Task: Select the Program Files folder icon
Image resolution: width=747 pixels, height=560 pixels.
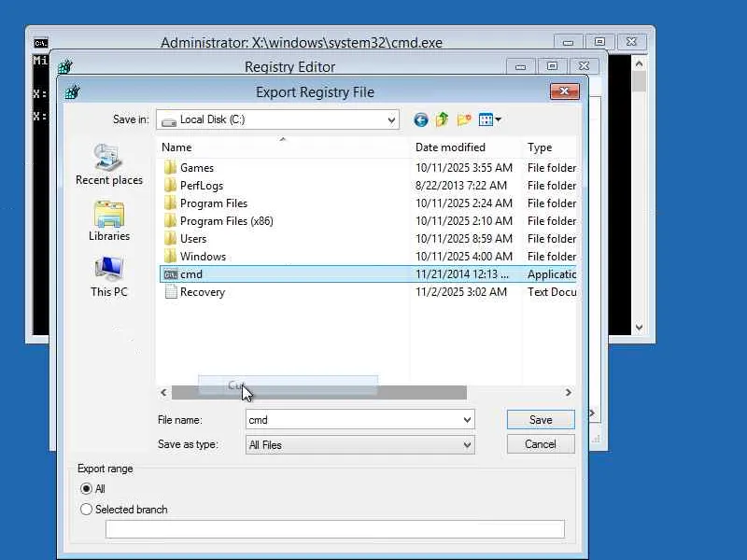Action: click(170, 203)
